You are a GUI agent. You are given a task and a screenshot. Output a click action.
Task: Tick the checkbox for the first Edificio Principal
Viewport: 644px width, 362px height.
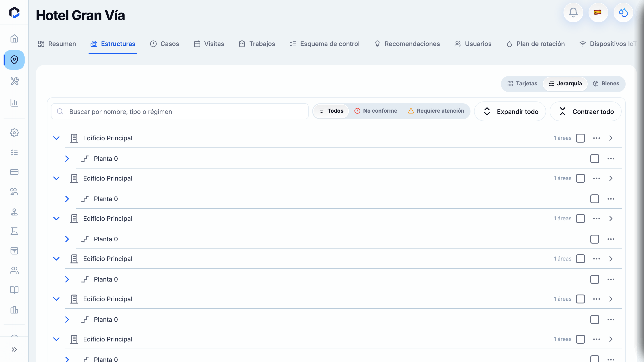[x=580, y=138]
